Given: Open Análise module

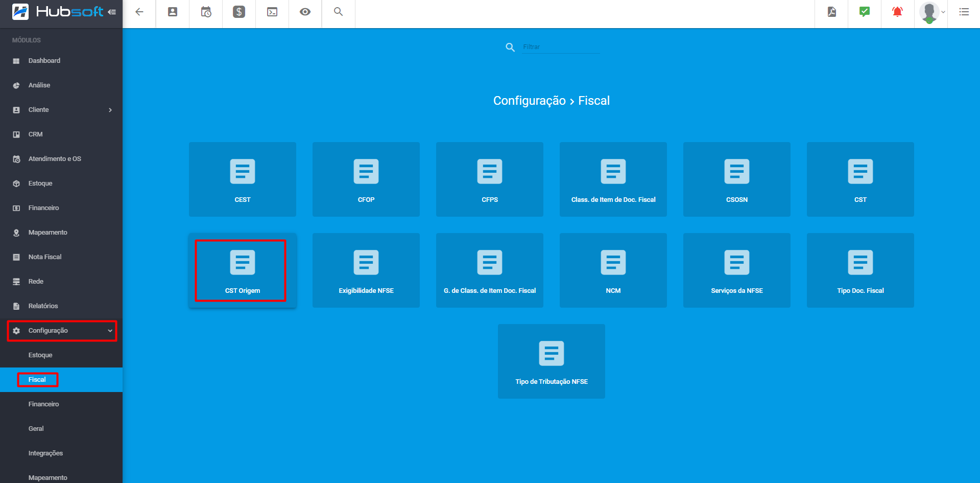Looking at the screenshot, I should [61, 85].
